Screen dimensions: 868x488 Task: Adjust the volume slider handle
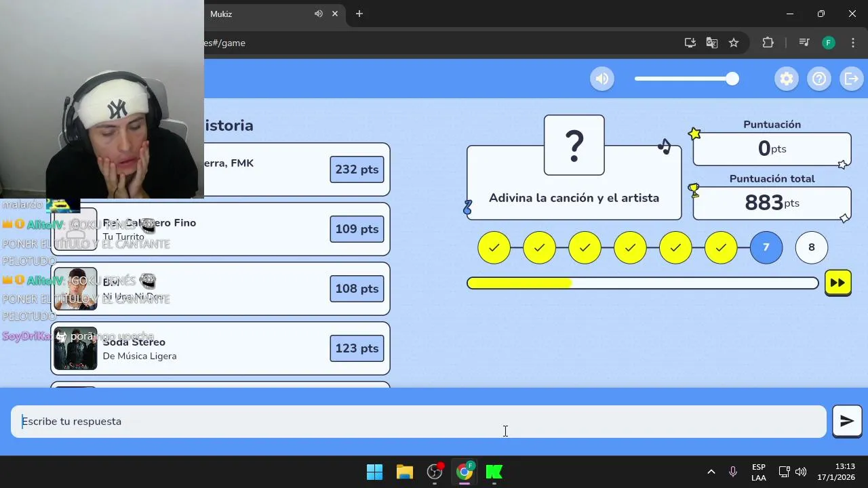(732, 79)
